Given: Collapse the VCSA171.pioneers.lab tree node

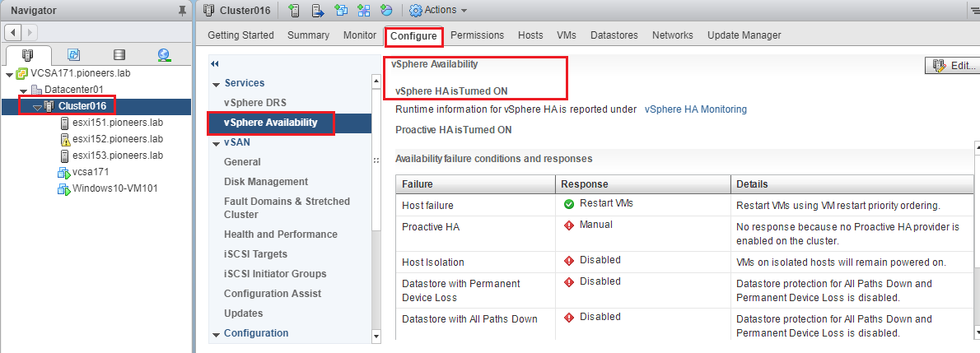Looking at the screenshot, I should coord(9,74).
